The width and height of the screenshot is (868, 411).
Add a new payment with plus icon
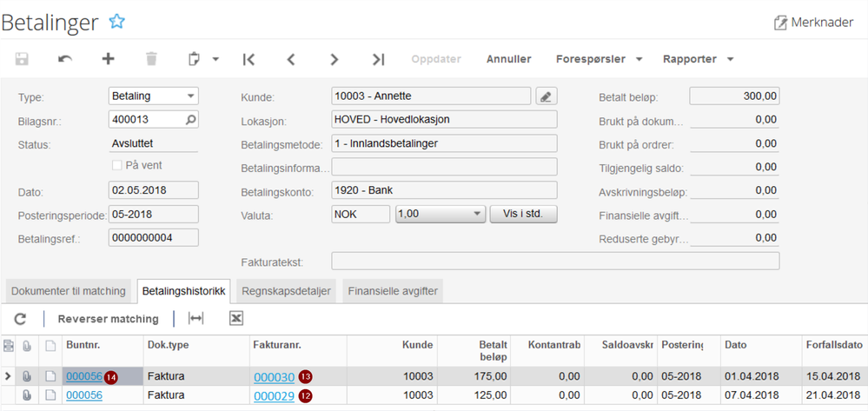coord(109,59)
